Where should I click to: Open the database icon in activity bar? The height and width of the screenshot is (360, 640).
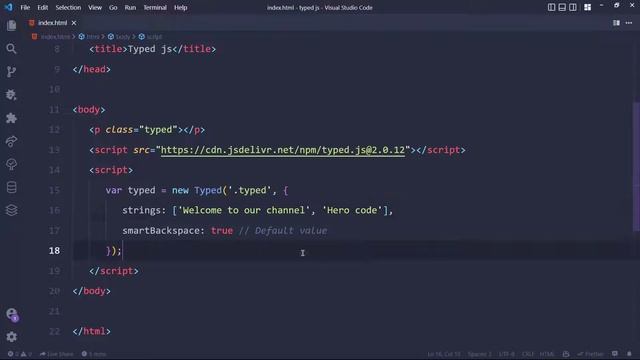tap(11, 187)
